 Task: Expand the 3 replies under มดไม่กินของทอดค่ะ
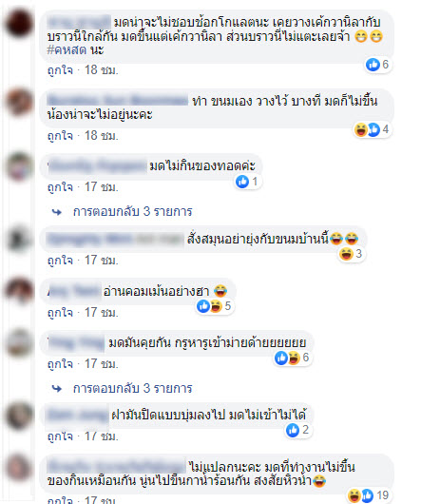[133, 211]
